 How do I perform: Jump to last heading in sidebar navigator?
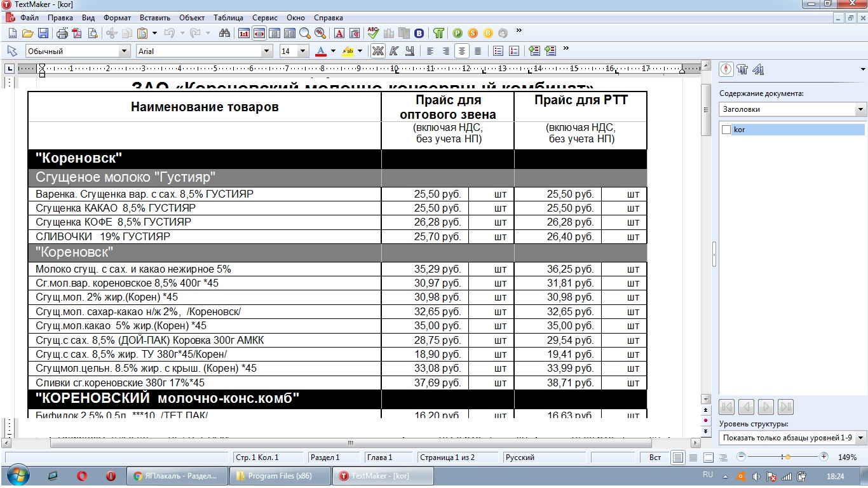click(x=785, y=407)
